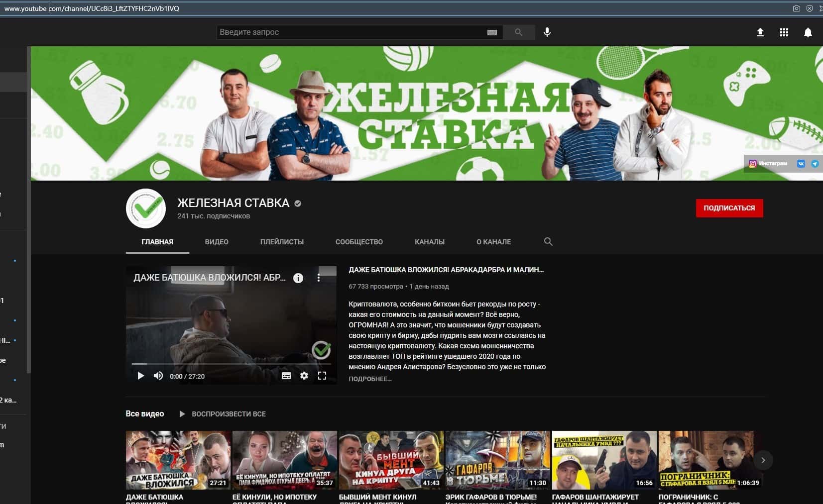Click the БЫВШИЙ МЕНТ КИНУЛ video title
Screen dimensions: 823x504
(377, 499)
